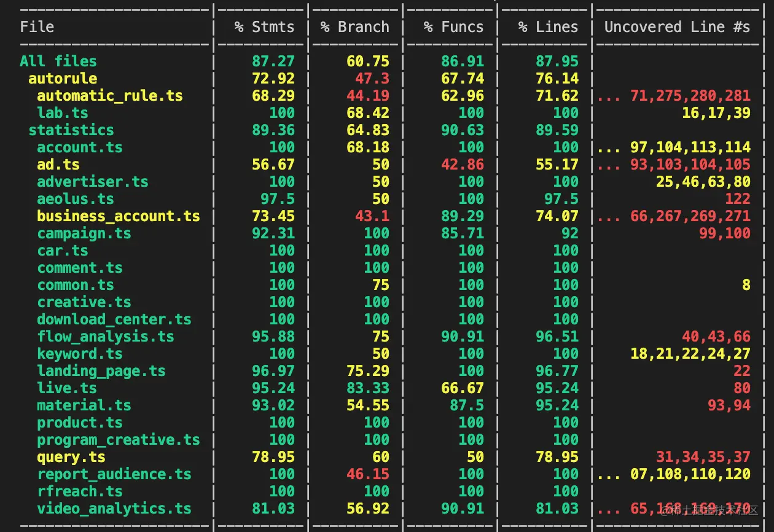774x532 pixels.
Task: Click material.ts uncovered lines 93,94
Action: click(729, 405)
